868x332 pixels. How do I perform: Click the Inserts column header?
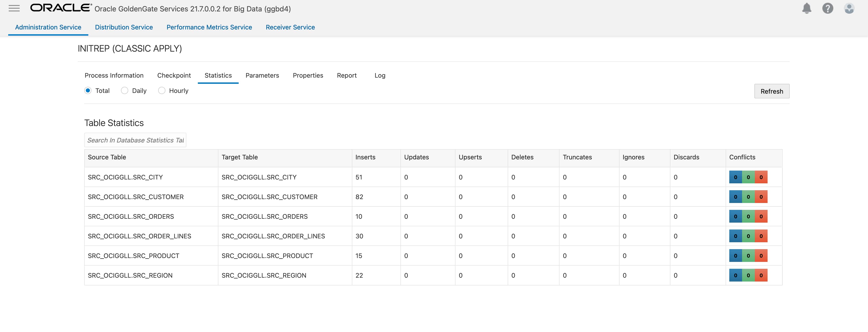pyautogui.click(x=365, y=157)
